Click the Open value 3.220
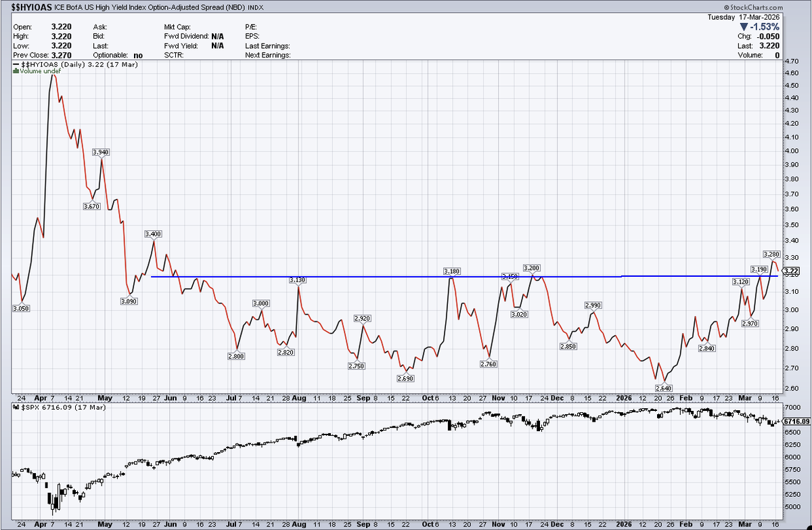This screenshot has height=530, width=812. tap(62, 26)
